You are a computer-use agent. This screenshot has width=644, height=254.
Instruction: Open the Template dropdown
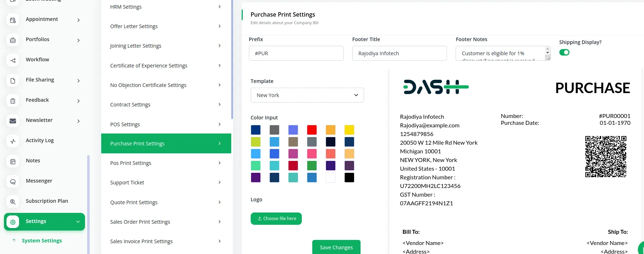[307, 95]
